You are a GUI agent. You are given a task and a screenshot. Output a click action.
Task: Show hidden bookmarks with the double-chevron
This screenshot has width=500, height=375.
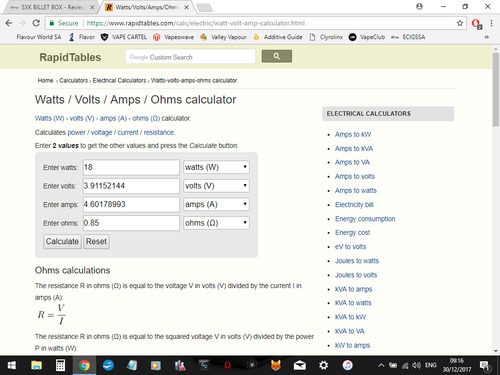(487, 37)
